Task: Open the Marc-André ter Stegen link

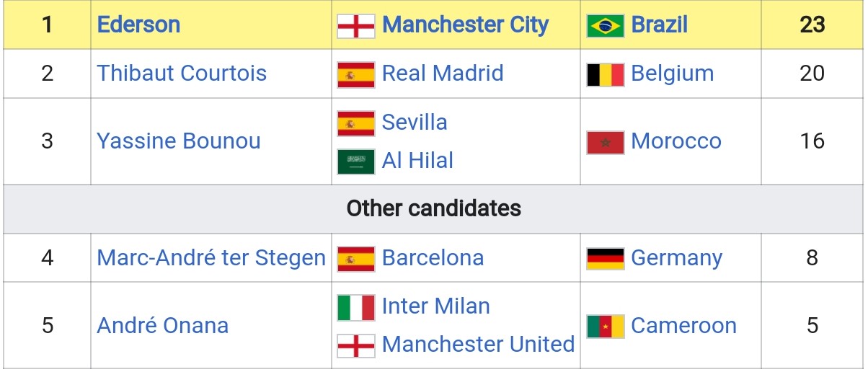Action: 211,258
